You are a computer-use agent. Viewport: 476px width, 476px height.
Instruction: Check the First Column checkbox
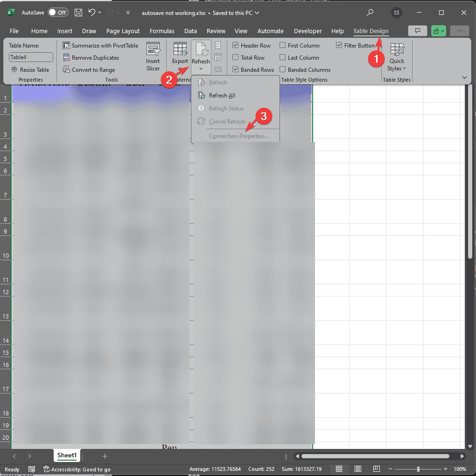tap(282, 45)
